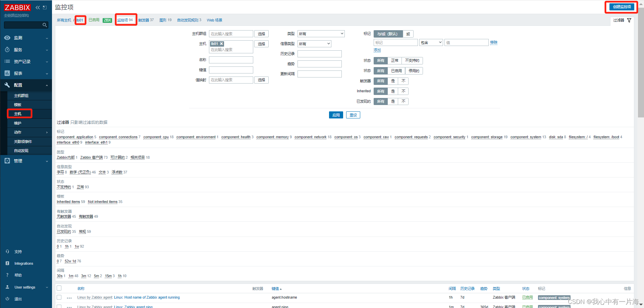Switch to the Web 场景 tab
This screenshot has width=644, height=308.
[x=214, y=20]
